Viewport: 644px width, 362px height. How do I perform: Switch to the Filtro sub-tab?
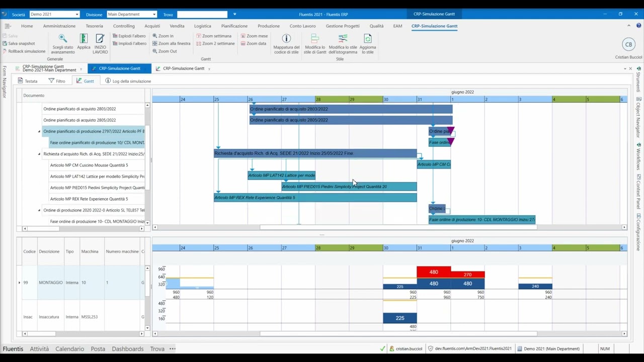(57, 81)
